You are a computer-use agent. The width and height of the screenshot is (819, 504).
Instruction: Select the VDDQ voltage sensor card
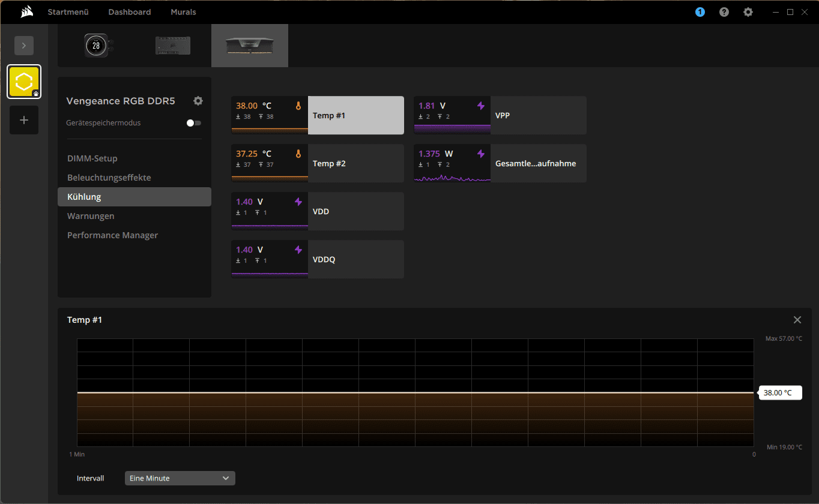click(318, 259)
